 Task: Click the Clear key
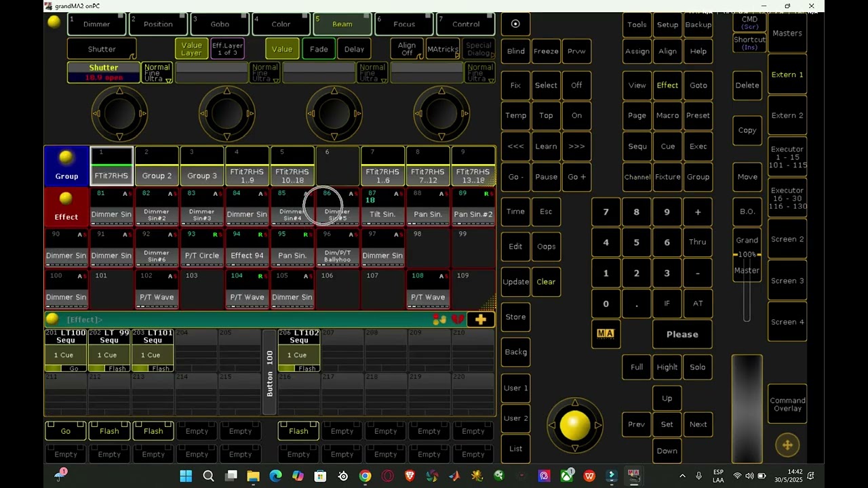click(546, 281)
